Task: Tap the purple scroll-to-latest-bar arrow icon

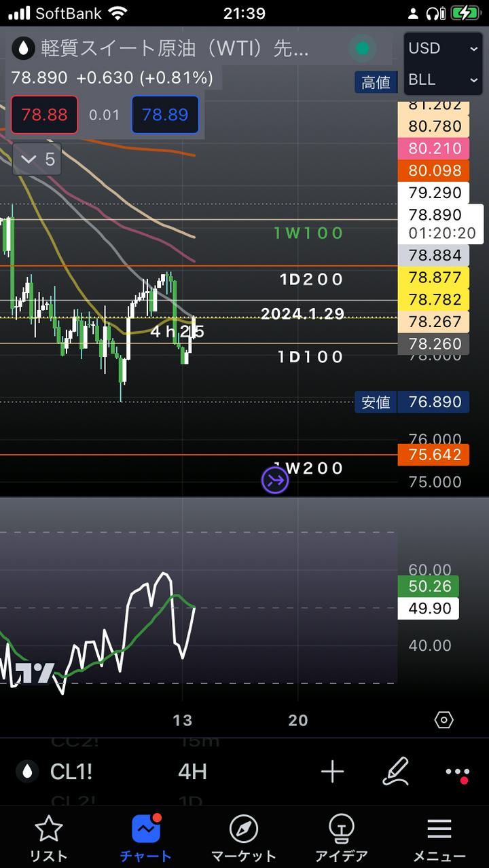Action: [275, 481]
